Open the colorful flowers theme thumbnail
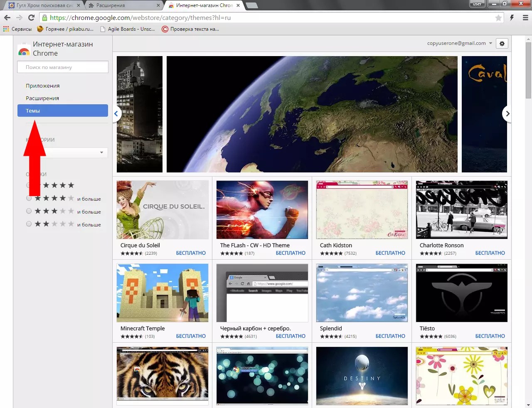The height and width of the screenshot is (408, 532). click(x=462, y=376)
